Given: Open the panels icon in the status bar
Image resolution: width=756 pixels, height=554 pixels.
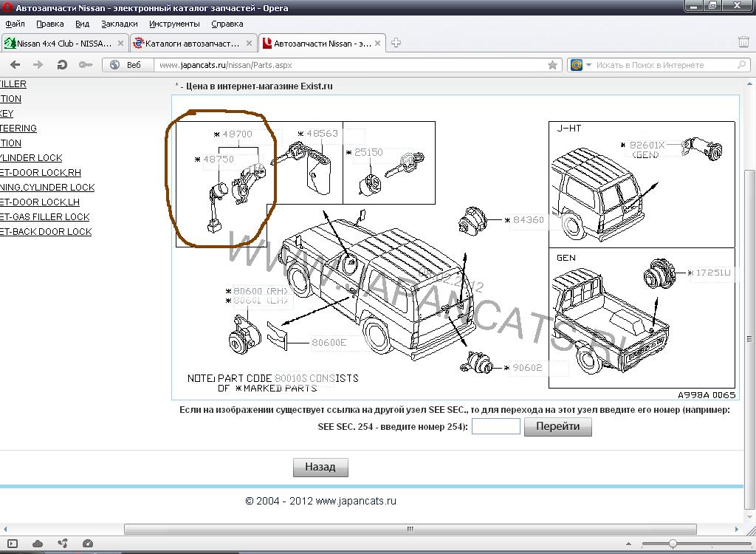Looking at the screenshot, I should pos(13,544).
